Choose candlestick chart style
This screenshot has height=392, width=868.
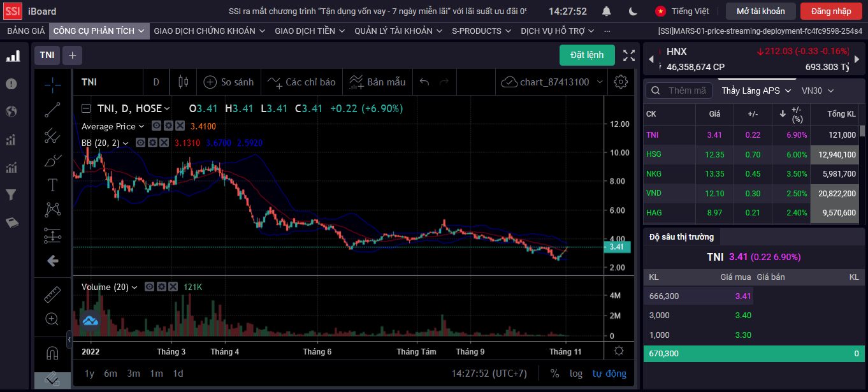[184, 82]
